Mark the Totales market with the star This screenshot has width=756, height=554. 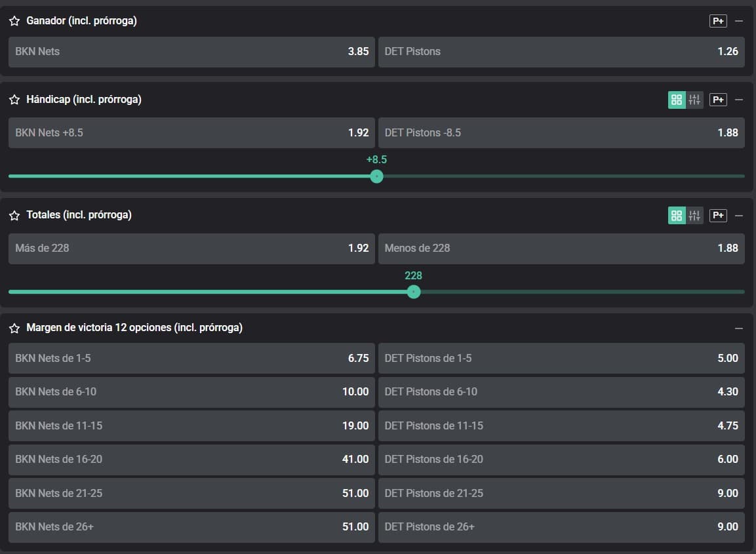tap(14, 215)
